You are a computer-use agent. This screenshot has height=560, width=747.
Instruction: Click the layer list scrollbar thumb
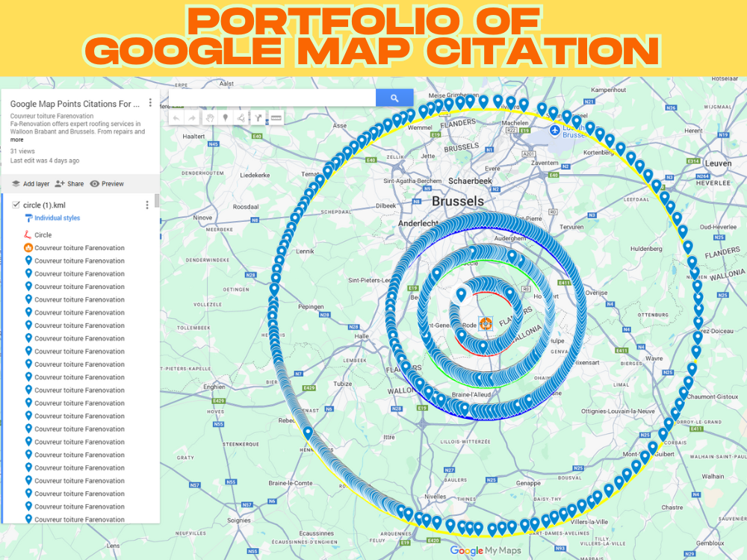point(157,201)
